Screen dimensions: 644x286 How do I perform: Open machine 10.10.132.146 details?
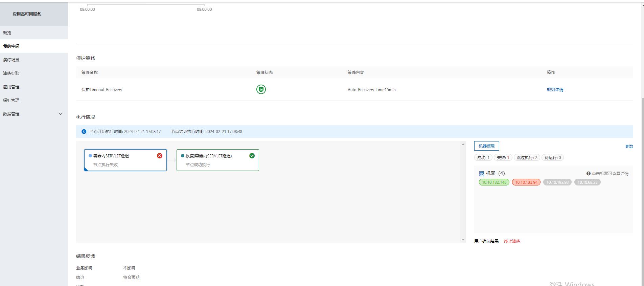(x=494, y=182)
